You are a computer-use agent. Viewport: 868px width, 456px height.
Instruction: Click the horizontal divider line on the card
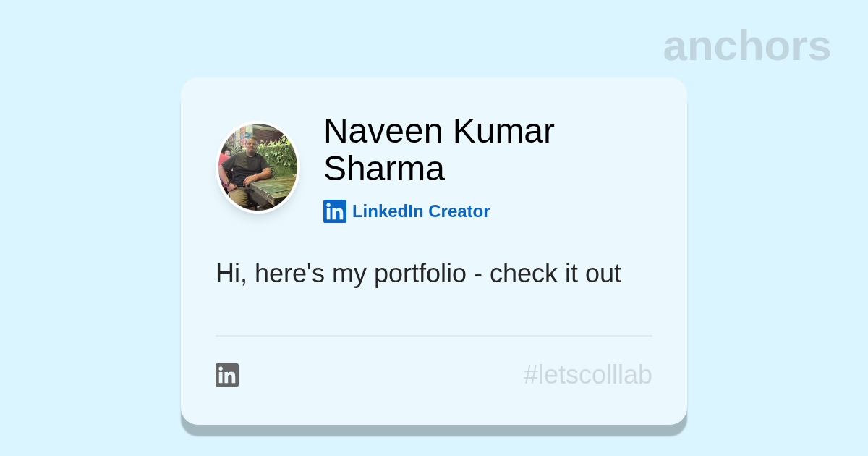click(x=434, y=336)
